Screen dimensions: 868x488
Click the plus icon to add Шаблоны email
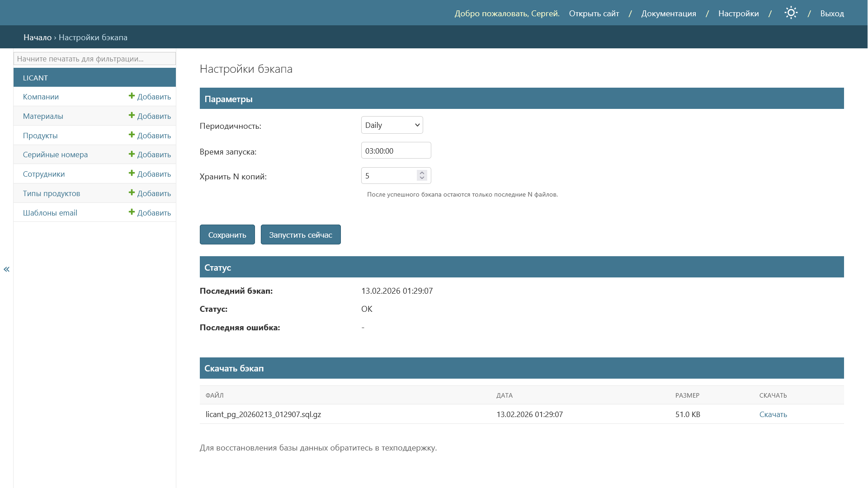(x=132, y=212)
